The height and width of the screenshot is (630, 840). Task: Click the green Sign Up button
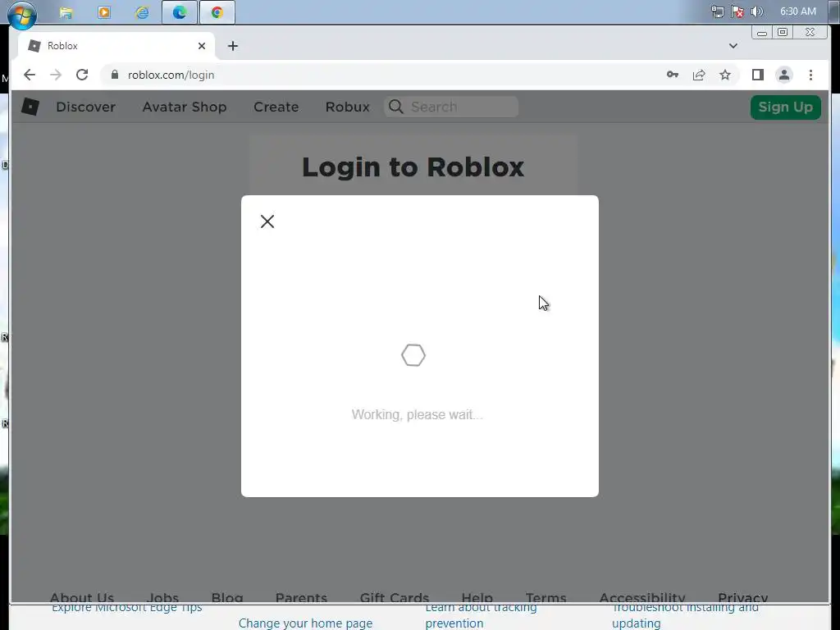click(x=785, y=107)
